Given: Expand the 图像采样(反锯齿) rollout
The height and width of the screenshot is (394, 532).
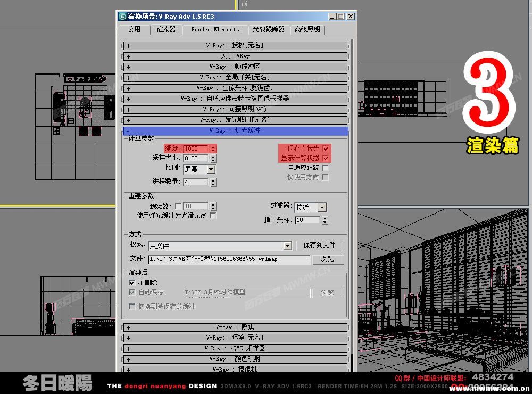Looking at the screenshot, I should (235, 88).
